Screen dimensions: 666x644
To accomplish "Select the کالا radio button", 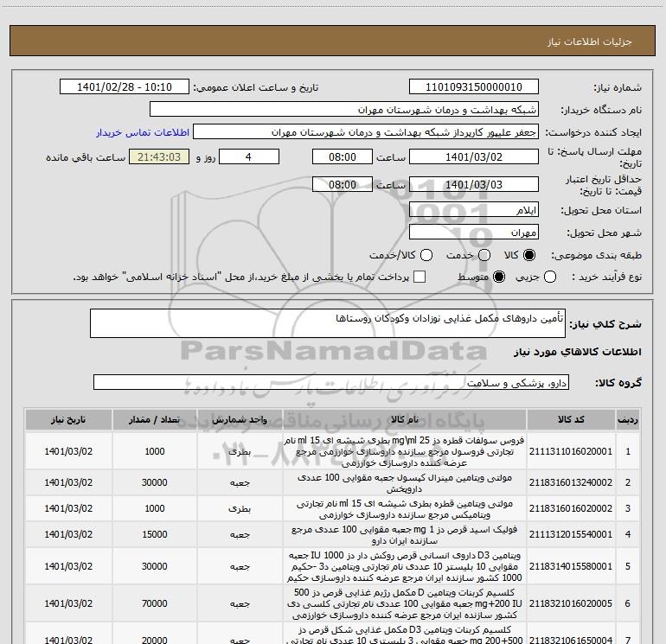I will tap(529, 255).
